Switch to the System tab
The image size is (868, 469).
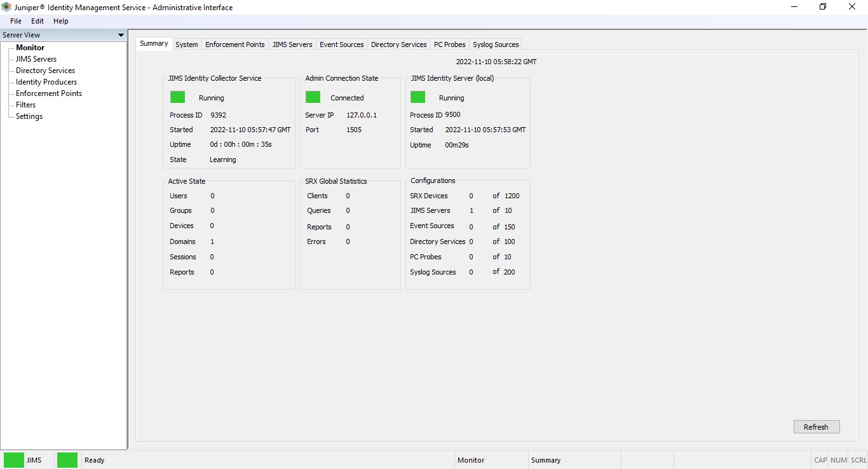click(x=187, y=44)
